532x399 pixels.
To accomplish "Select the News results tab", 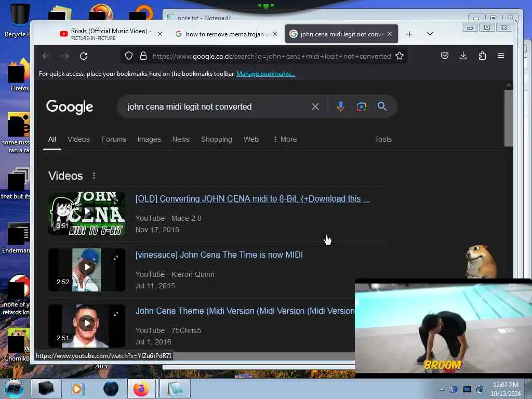I will pos(181,139).
